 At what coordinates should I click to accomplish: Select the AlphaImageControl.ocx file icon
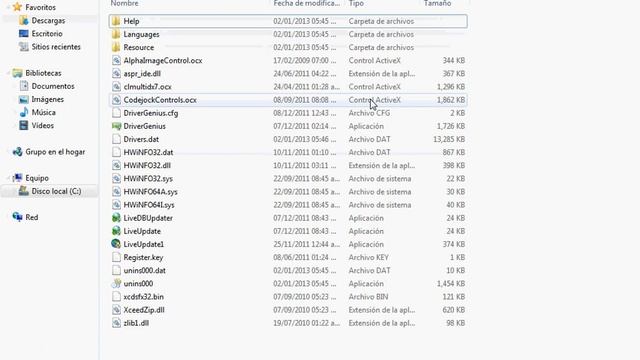point(116,60)
